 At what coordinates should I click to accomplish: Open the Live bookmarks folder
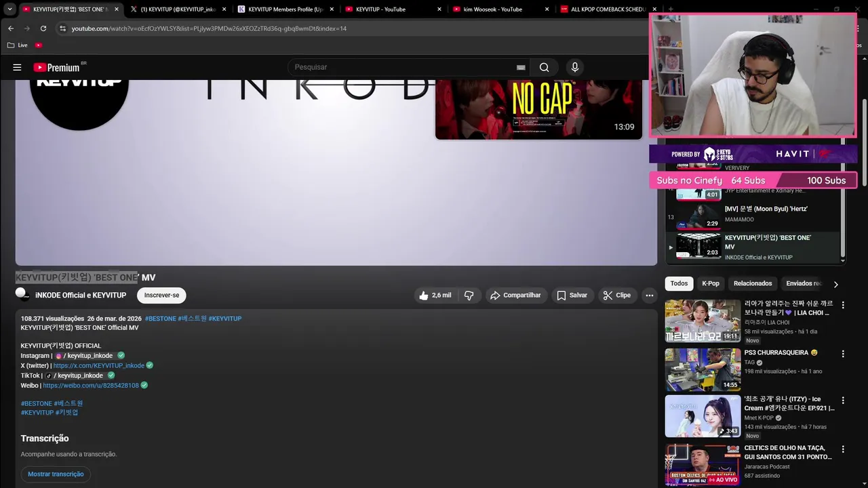tap(17, 45)
